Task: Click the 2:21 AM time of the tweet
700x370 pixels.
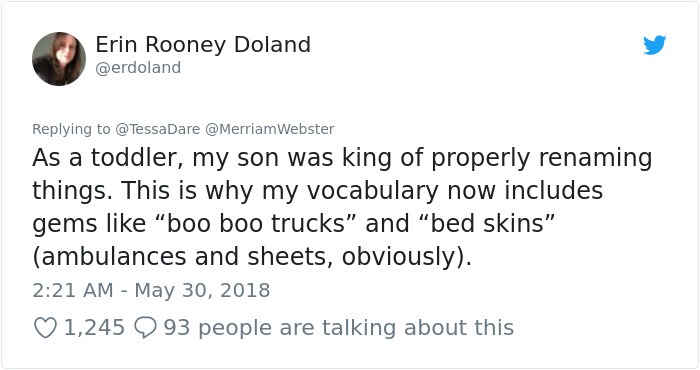Action: coord(73,290)
